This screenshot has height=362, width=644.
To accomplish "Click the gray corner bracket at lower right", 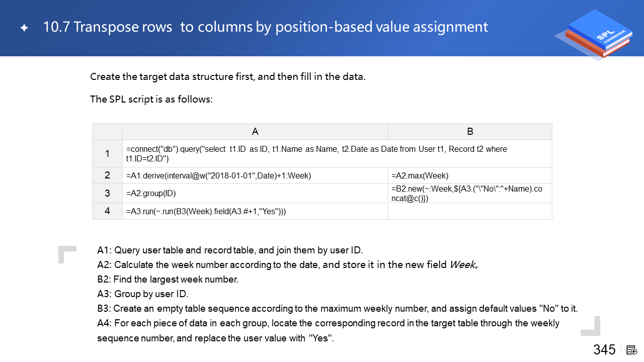I will 591,326.
